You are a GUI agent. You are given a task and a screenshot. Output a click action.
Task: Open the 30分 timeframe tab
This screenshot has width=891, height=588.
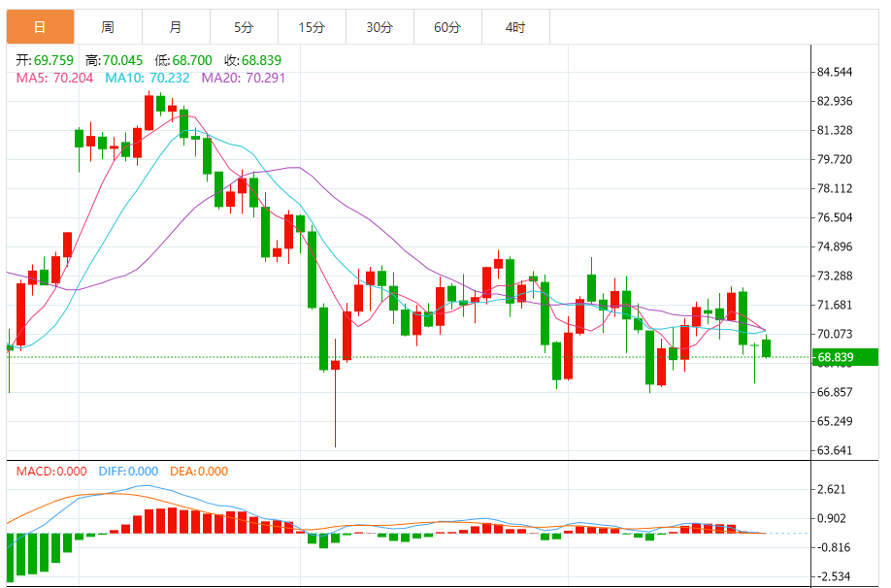(379, 27)
